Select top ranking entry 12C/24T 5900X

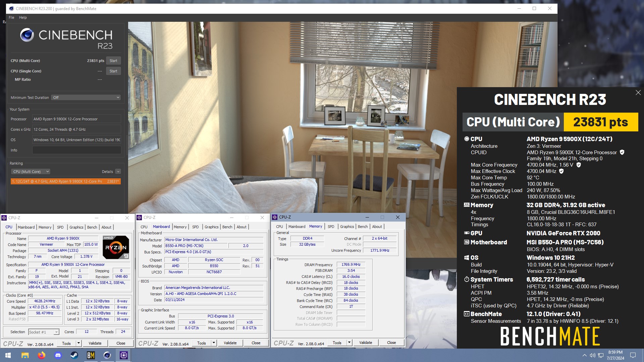coord(66,181)
